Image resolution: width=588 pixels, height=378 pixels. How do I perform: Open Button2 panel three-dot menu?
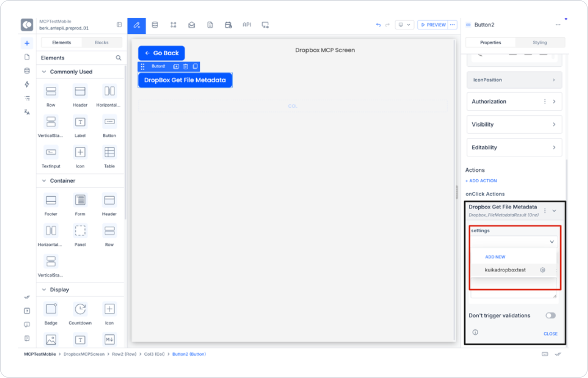pyautogui.click(x=558, y=25)
